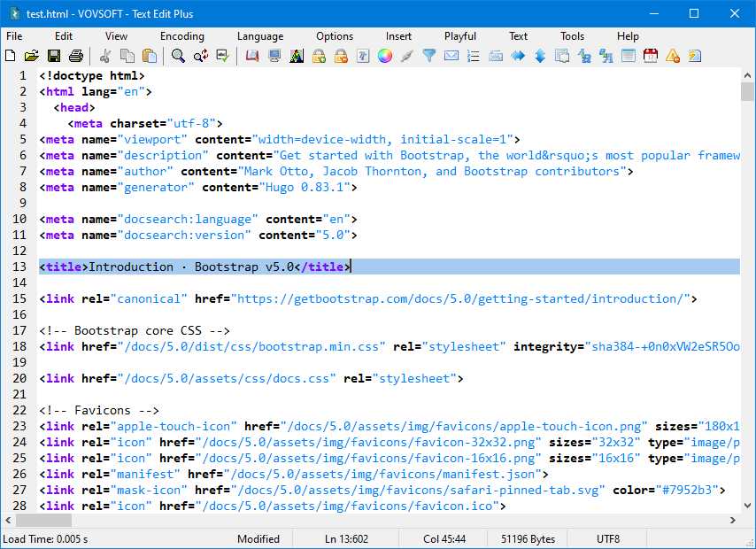The width and height of the screenshot is (756, 549).
Task: Click the 'Modified' status bar entry
Action: pos(258,539)
